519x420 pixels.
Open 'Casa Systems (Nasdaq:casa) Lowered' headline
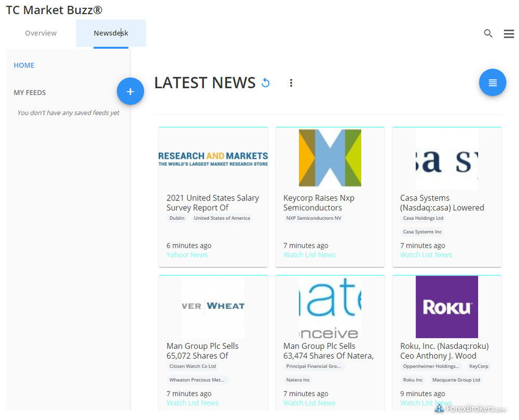click(x=442, y=202)
